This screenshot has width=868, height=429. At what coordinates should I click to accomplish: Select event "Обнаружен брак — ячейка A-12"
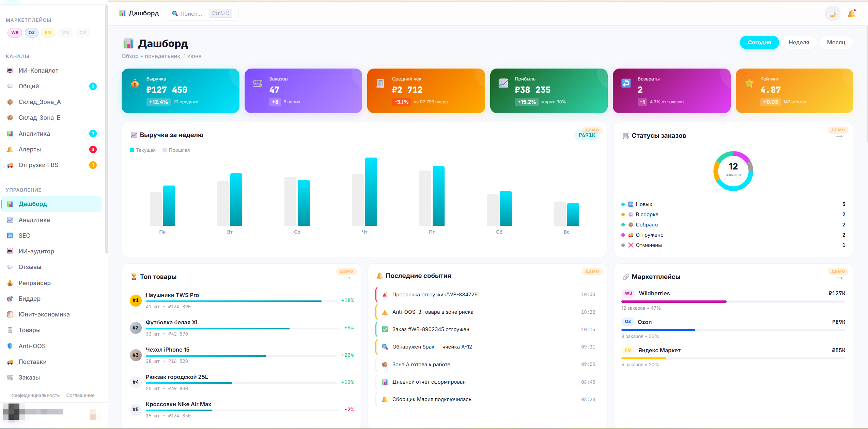point(487,347)
